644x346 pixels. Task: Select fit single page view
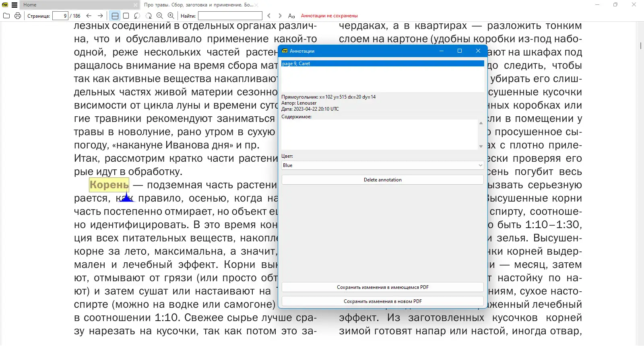point(126,16)
